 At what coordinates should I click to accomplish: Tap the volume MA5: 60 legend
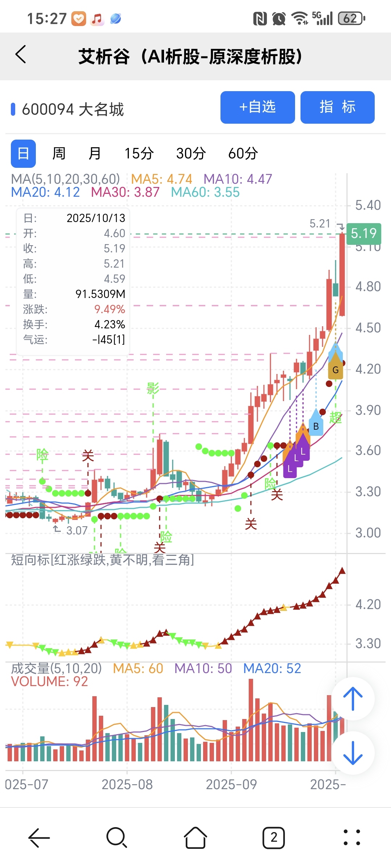coord(138,668)
